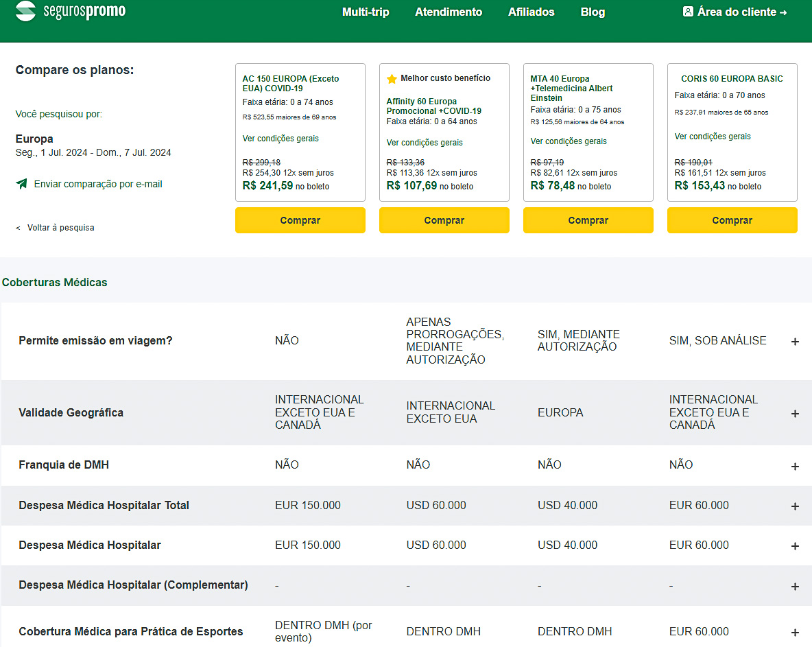The height and width of the screenshot is (647, 812).
Task: Click MTA 40 Europa +Telemedicina Albert Einstein title
Action: click(x=571, y=88)
